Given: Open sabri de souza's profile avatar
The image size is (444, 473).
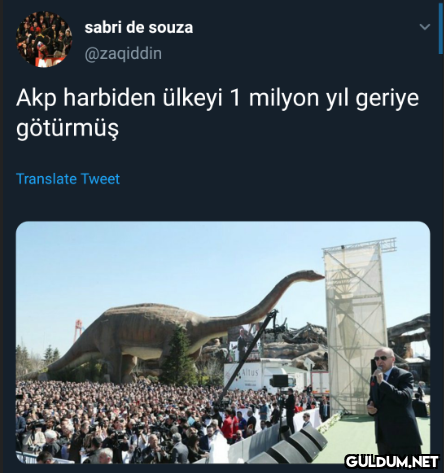Looking at the screenshot, I should click(44, 39).
